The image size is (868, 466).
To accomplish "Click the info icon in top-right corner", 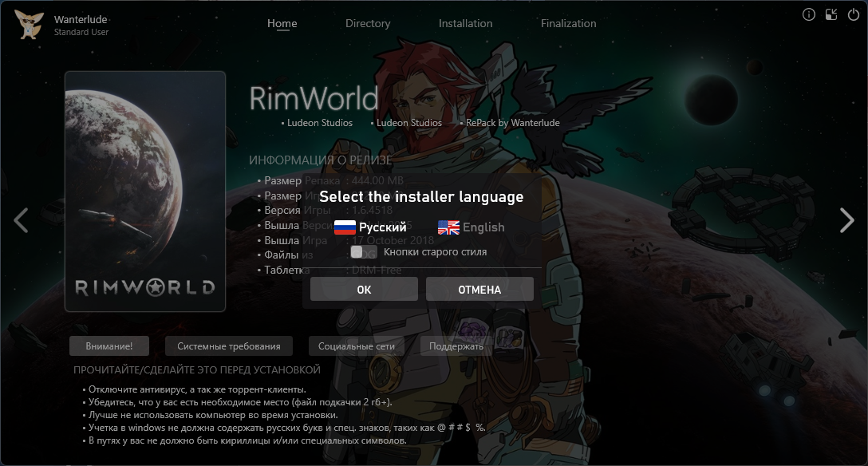I will [809, 14].
